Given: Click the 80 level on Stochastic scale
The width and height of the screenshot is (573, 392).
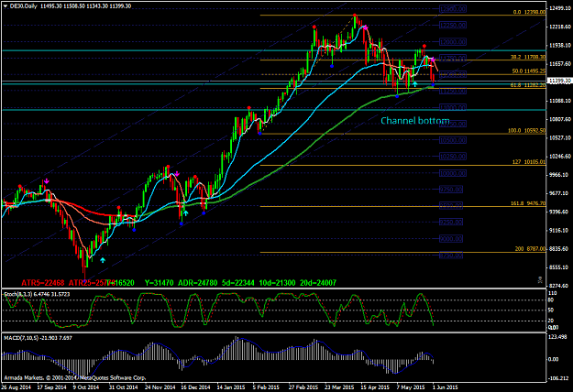Looking at the screenshot, I should click(x=551, y=300).
